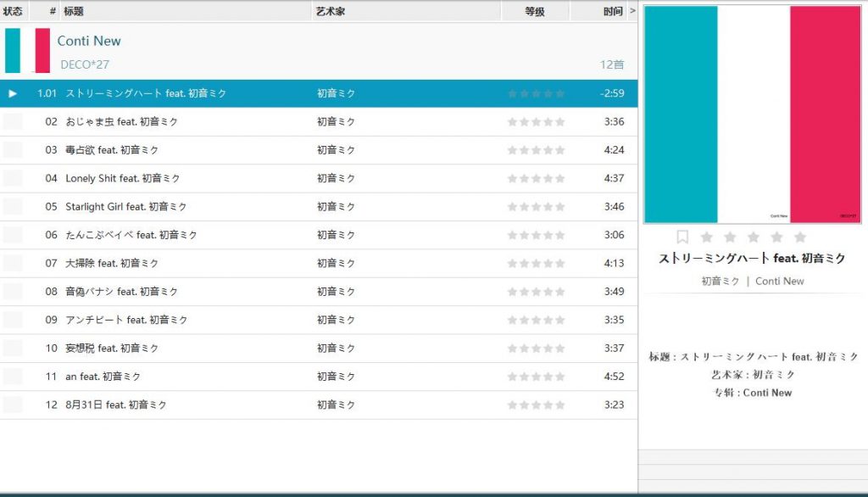The width and height of the screenshot is (868, 497).
Task: Click the side panel song title ストリーミングハート
Action: (752, 258)
